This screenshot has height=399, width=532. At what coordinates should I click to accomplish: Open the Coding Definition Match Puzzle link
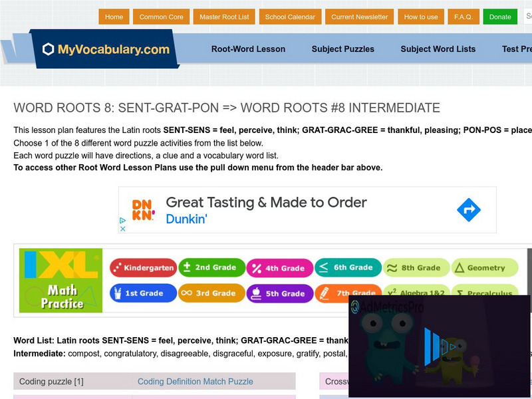196,382
